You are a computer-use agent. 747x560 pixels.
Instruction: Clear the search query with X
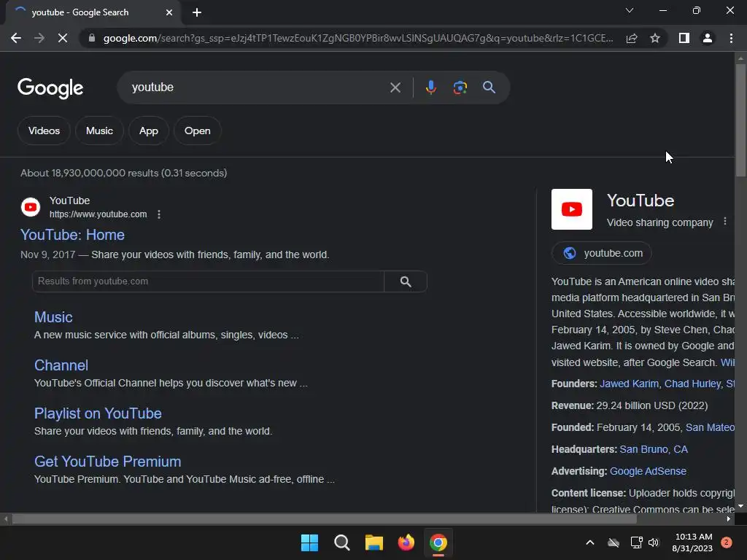(395, 87)
